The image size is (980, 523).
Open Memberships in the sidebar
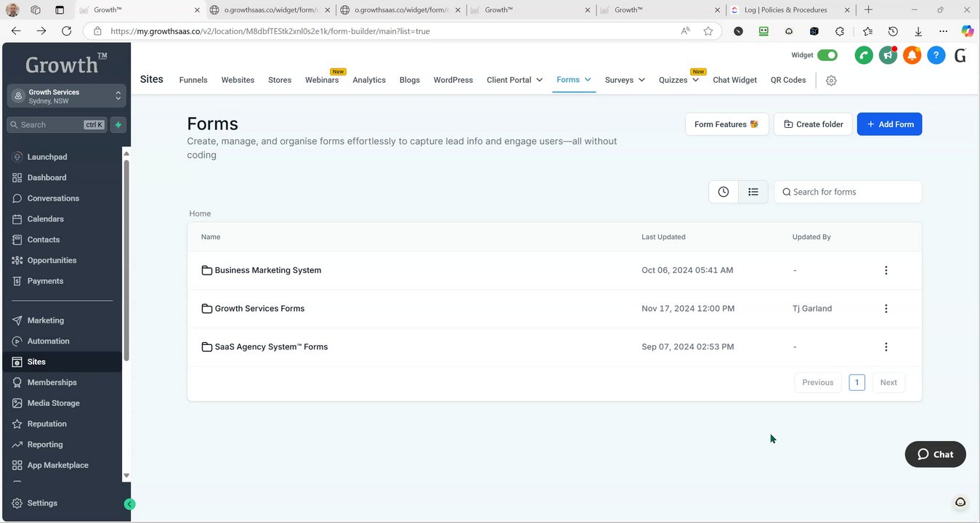[52, 382]
